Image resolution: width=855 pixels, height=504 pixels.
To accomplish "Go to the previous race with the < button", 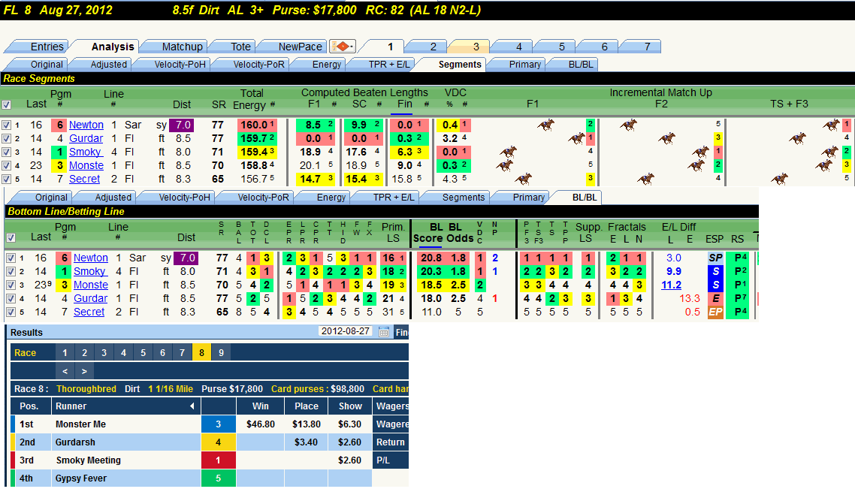I will [65, 371].
